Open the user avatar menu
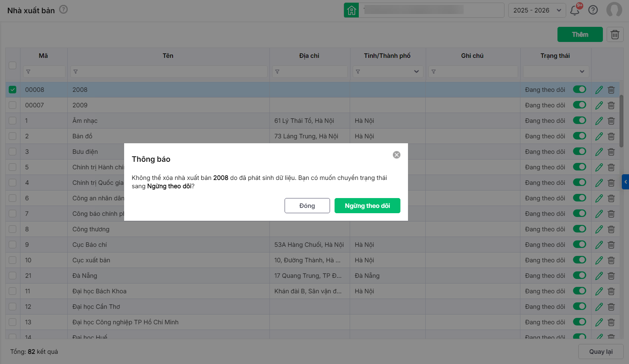The image size is (629, 364). [x=614, y=10]
